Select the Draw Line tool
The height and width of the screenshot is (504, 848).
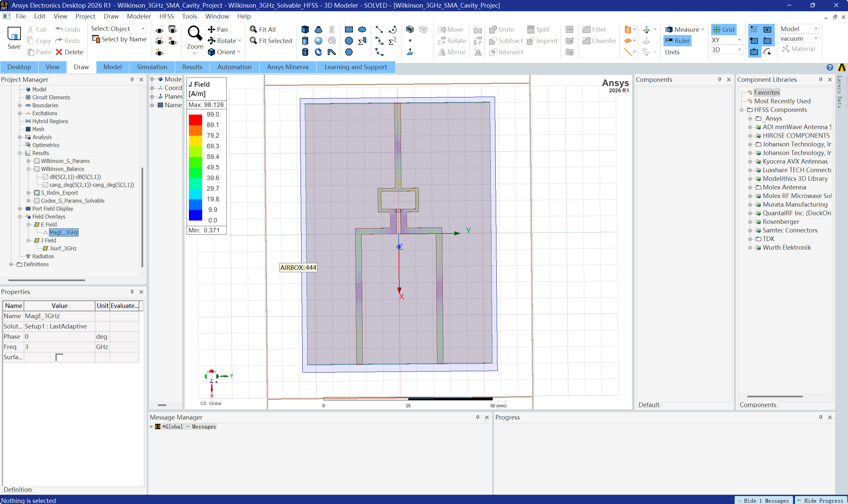pyautogui.click(x=379, y=29)
